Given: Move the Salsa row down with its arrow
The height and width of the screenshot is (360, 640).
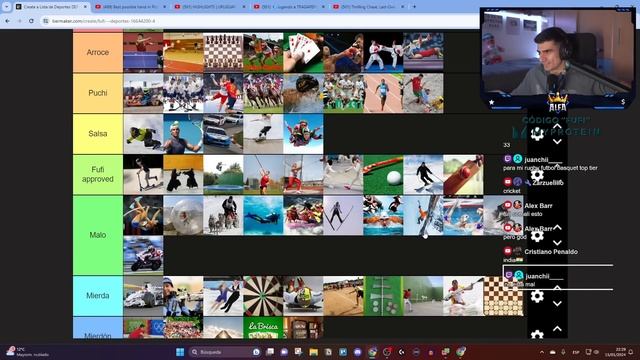Looking at the screenshot, I should (x=557, y=141).
